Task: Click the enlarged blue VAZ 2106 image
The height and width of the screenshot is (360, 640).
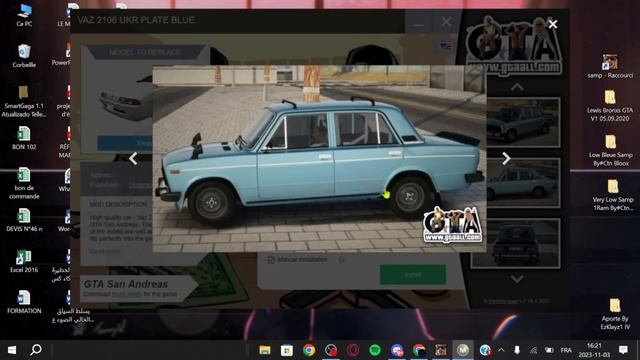Action: tap(319, 158)
